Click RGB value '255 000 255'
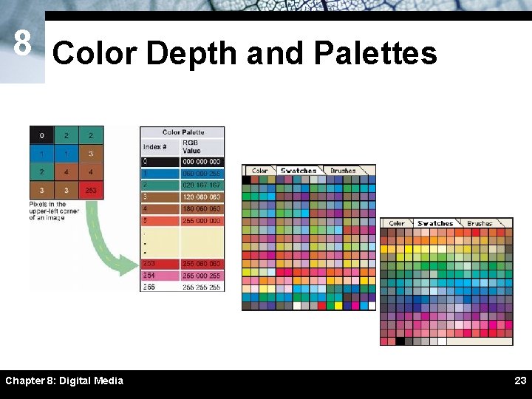This screenshot has width=532, height=399. [202, 276]
